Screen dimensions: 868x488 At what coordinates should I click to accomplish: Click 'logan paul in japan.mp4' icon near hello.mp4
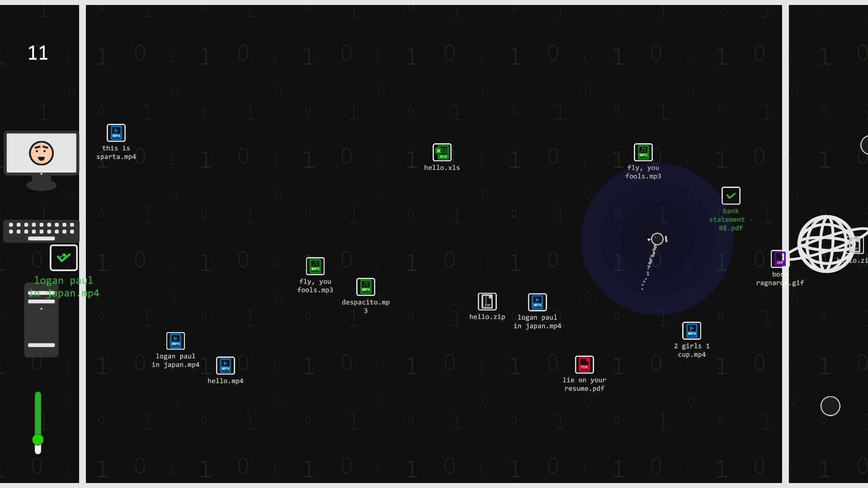click(x=175, y=341)
